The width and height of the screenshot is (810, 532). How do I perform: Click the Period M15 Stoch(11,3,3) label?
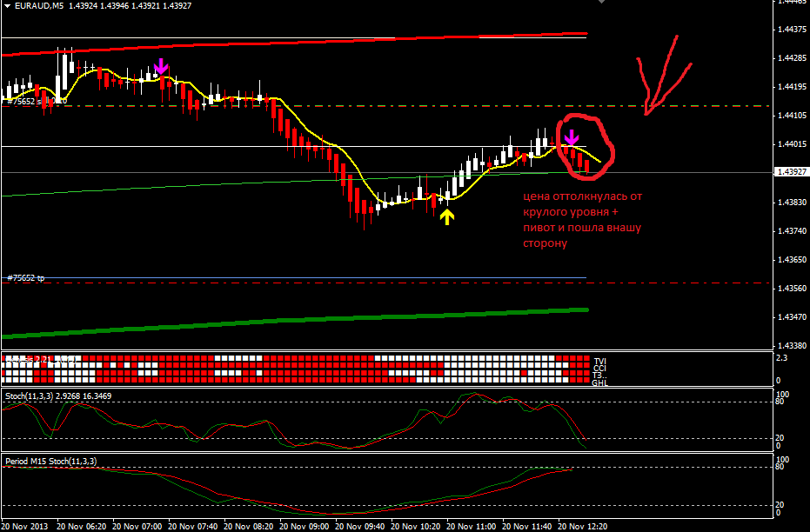[x=50, y=461]
